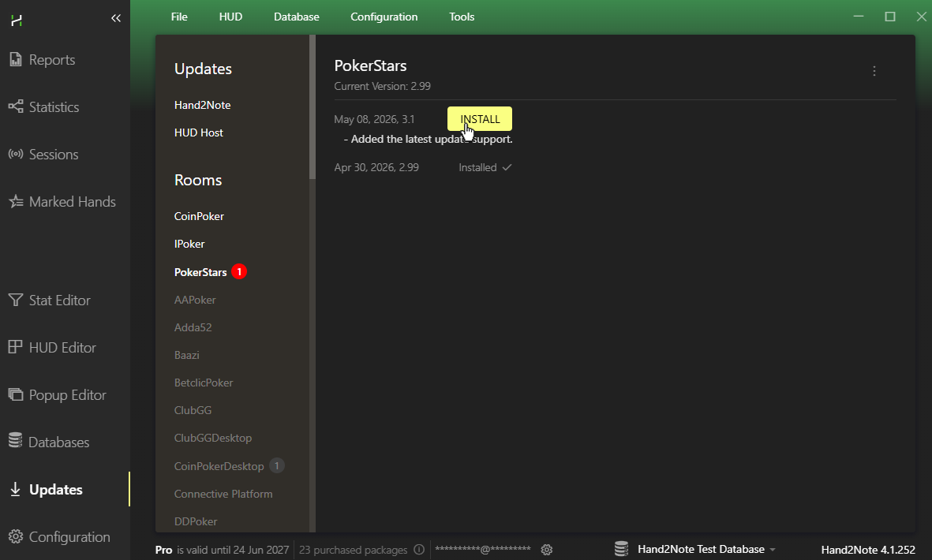Click 'May 08, 2026, 3.1' version entry
The width and height of the screenshot is (932, 560).
click(374, 119)
